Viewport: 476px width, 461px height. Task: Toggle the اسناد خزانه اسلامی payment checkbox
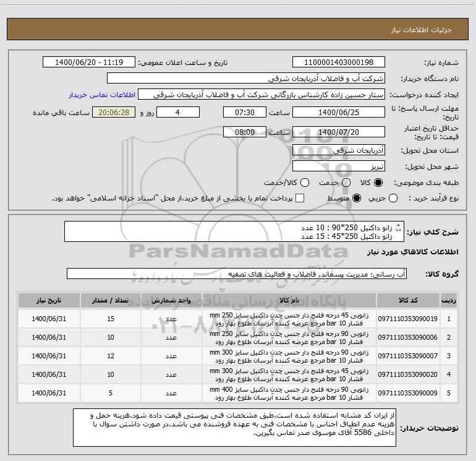coord(300,199)
